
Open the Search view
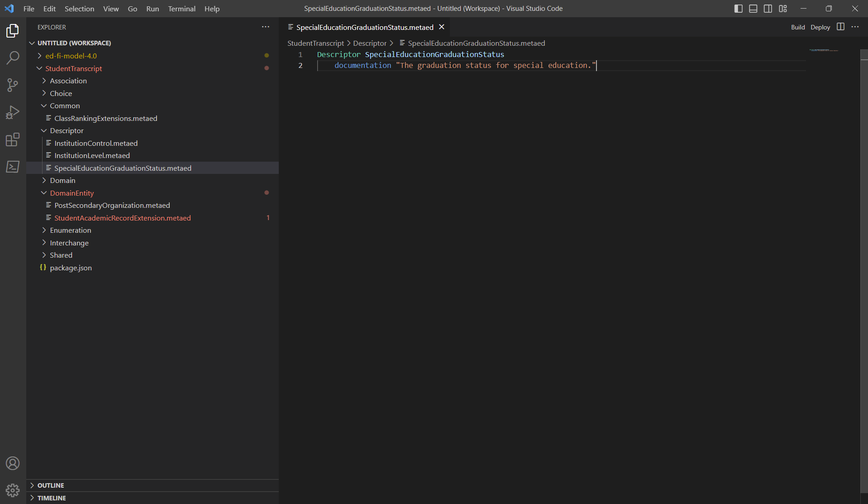coord(13,58)
